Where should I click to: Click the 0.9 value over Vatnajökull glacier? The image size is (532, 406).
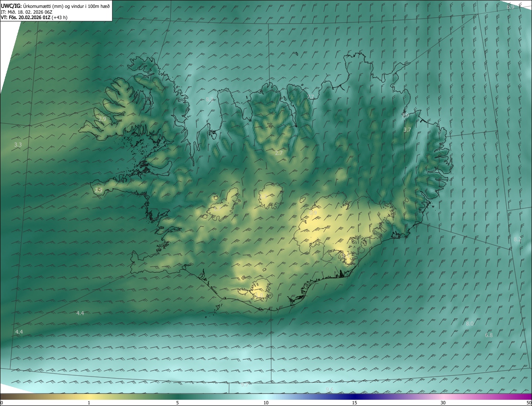coord(313,213)
